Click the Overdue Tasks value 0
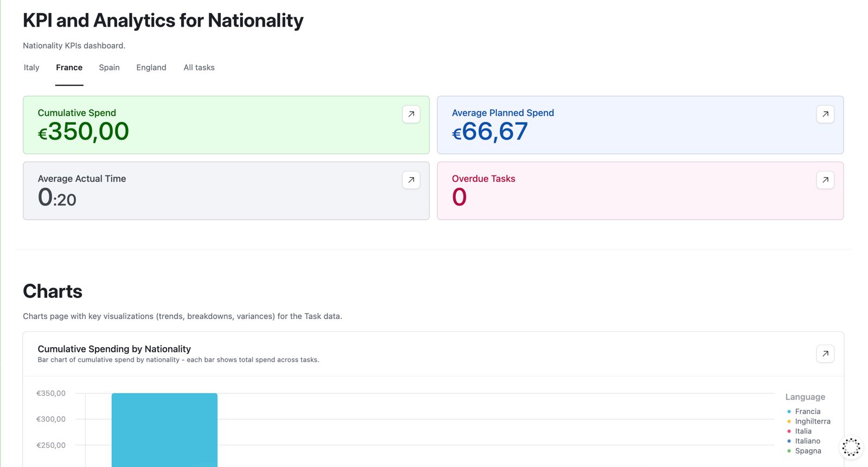 click(x=459, y=197)
